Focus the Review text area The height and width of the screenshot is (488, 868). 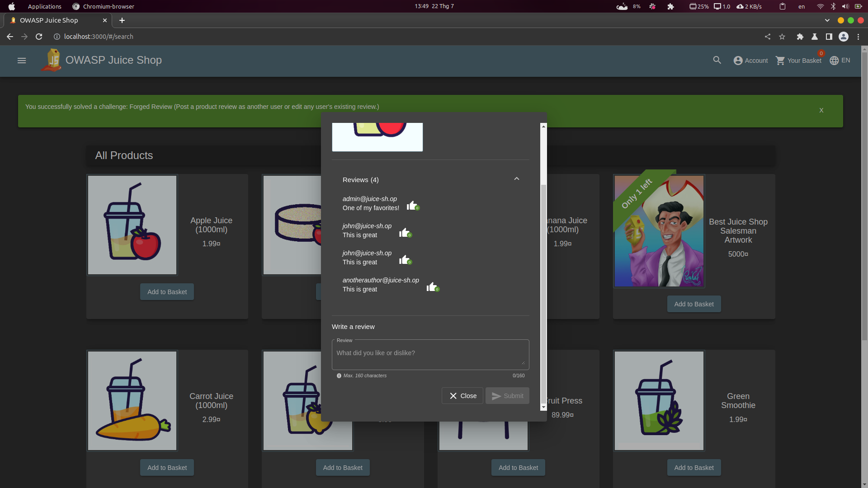coord(430,355)
